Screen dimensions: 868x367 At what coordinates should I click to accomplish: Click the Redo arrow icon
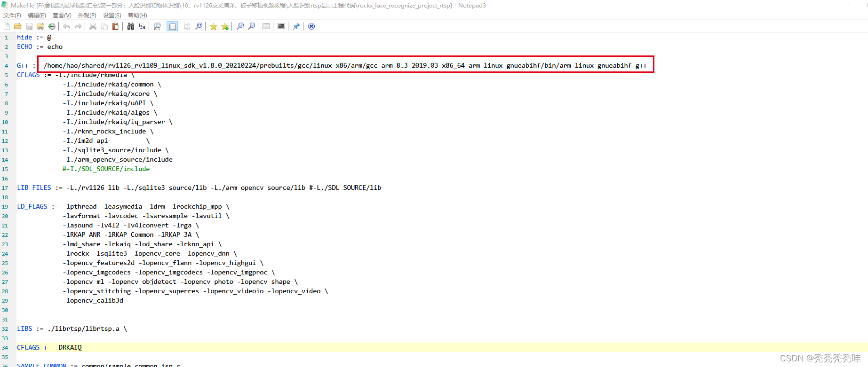[78, 26]
